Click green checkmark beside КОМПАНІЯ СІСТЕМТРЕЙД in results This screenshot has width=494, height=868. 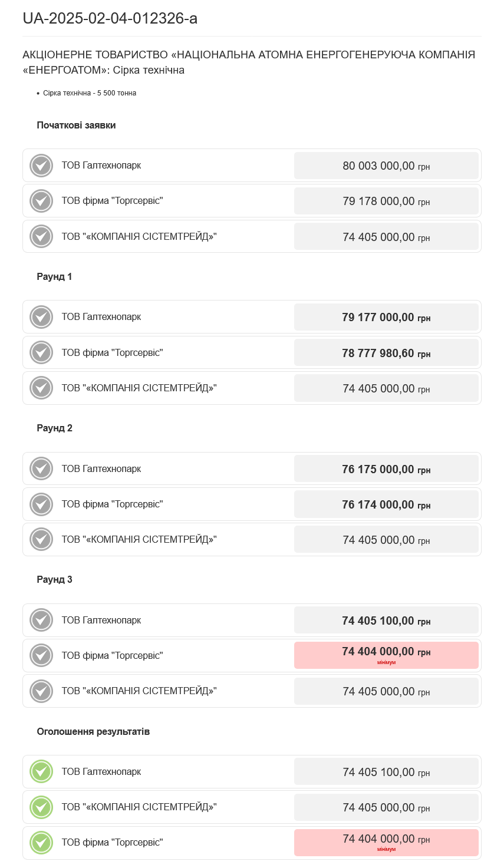tap(41, 807)
